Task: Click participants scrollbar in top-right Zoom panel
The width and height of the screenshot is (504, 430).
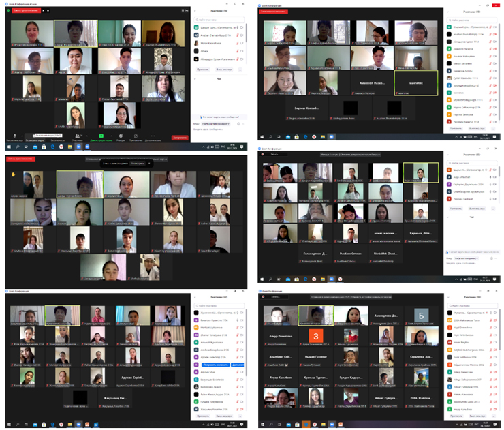Action: click(x=499, y=71)
